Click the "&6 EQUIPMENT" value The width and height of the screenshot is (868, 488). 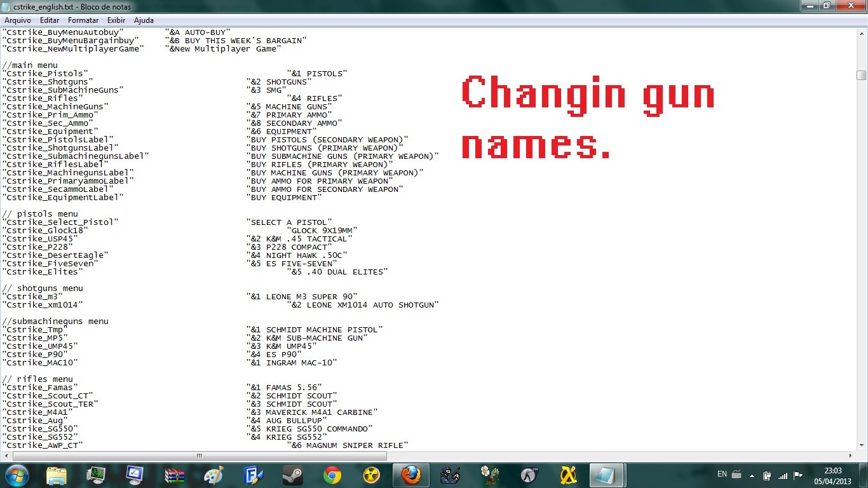coord(281,131)
